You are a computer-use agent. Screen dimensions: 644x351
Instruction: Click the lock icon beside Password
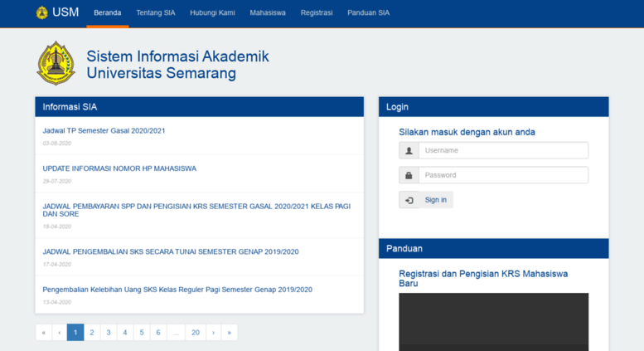point(409,175)
